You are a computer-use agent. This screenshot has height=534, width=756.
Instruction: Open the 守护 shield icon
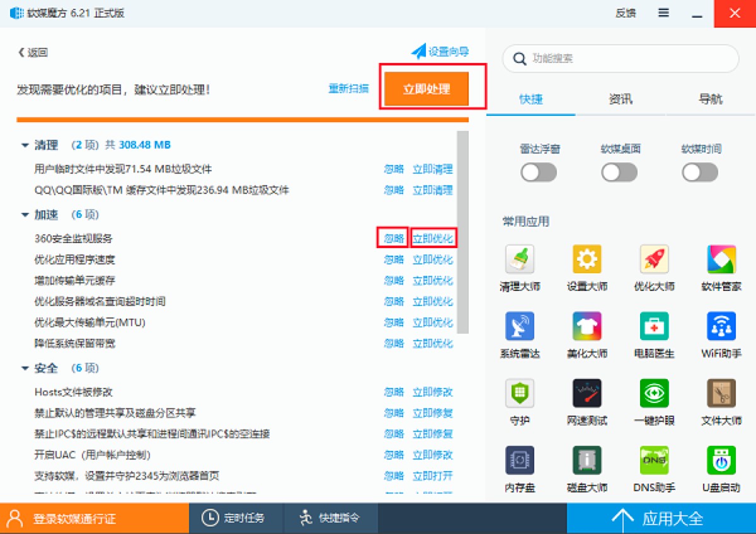coord(520,393)
